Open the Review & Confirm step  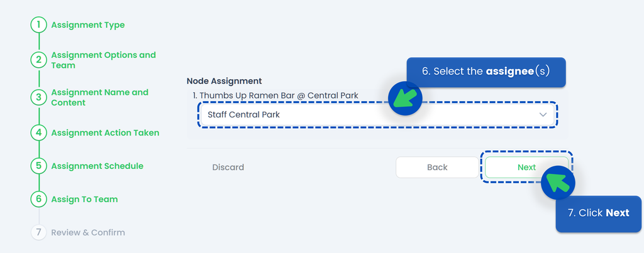88,232
